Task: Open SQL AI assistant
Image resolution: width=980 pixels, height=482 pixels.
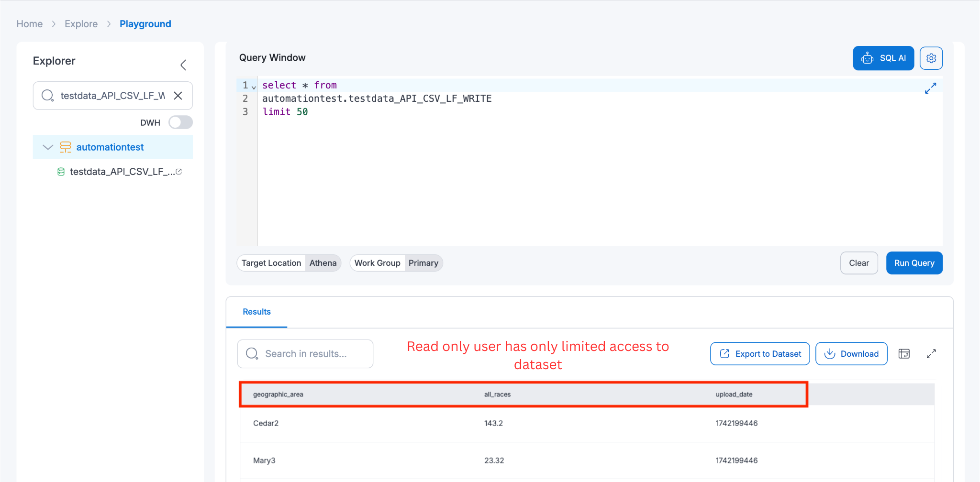Action: click(883, 58)
